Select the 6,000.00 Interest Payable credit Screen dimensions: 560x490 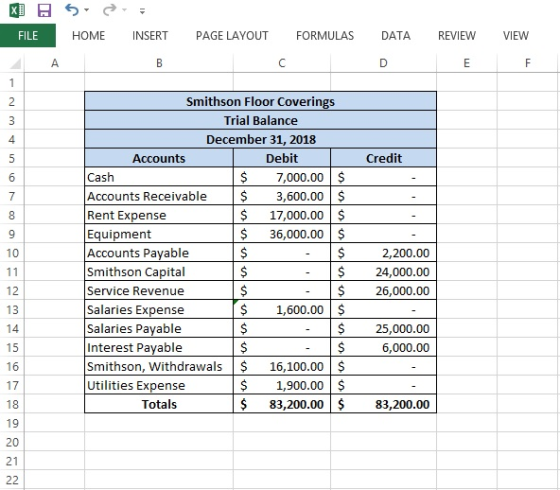(384, 348)
